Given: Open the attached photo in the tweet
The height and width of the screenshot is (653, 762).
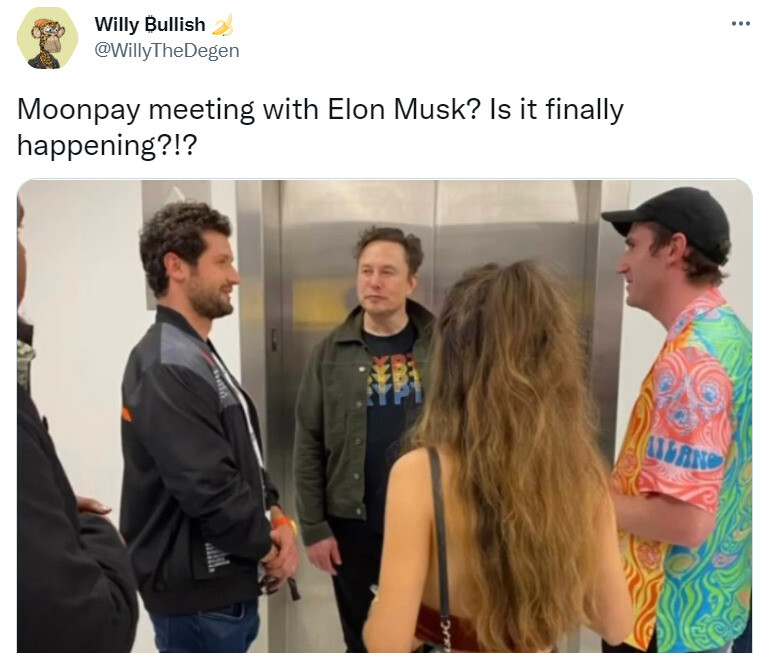Looking at the screenshot, I should click(x=384, y=416).
